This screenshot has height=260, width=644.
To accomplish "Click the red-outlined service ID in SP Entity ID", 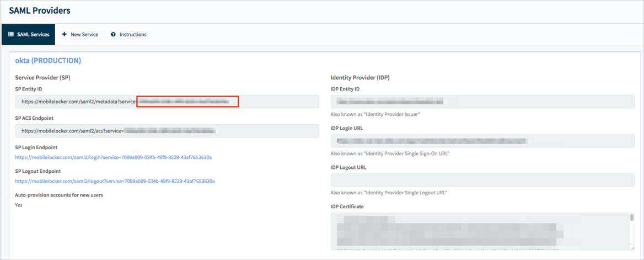I will pos(187,102).
